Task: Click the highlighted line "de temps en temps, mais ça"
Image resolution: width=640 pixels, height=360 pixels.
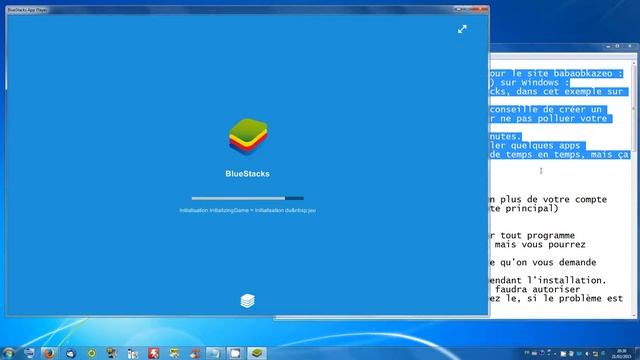Action: pos(560,154)
